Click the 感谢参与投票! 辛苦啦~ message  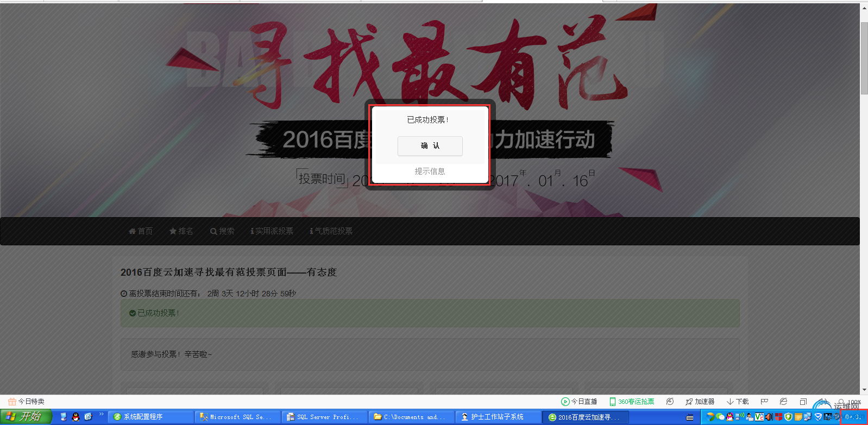click(430, 354)
